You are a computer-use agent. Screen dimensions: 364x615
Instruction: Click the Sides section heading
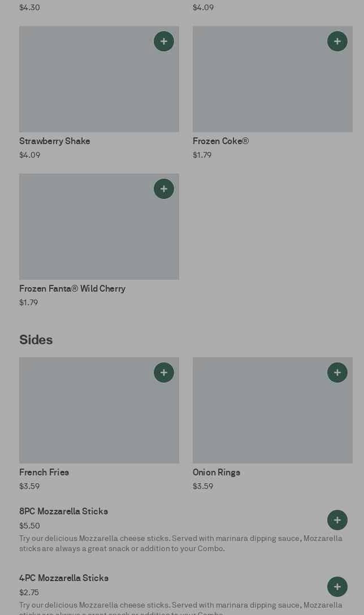click(x=36, y=340)
